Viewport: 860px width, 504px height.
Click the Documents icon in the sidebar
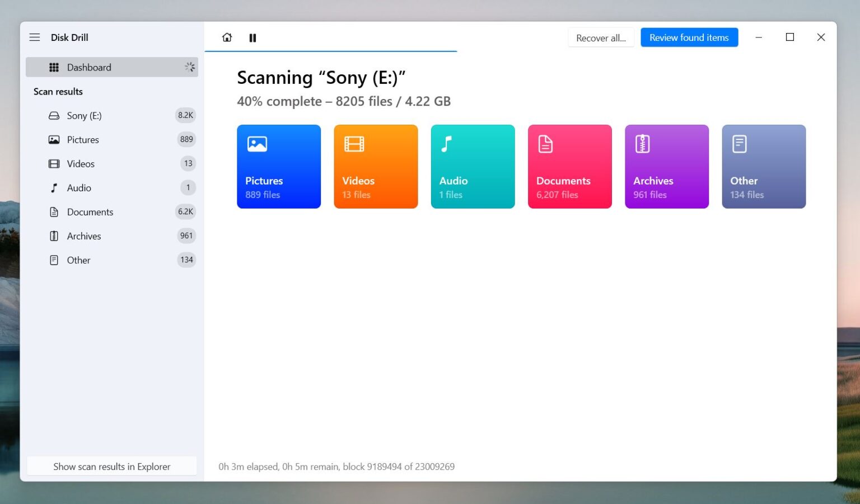point(54,211)
